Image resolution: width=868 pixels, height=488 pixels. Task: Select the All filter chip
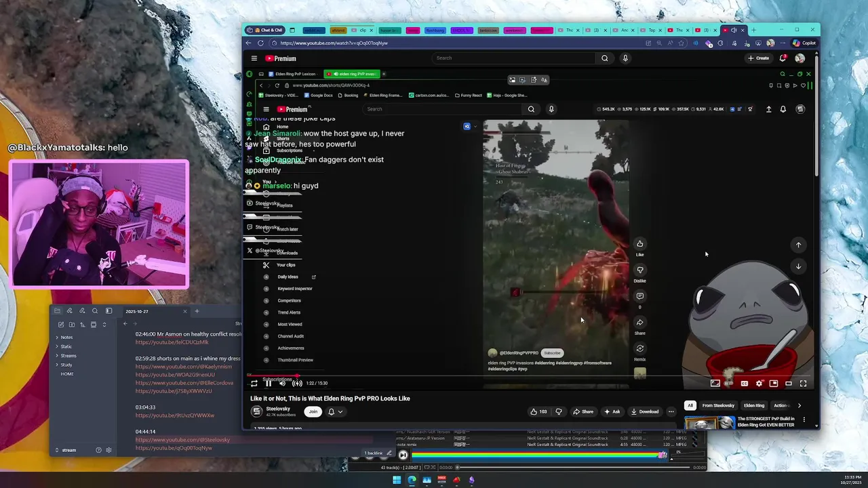[690, 405]
